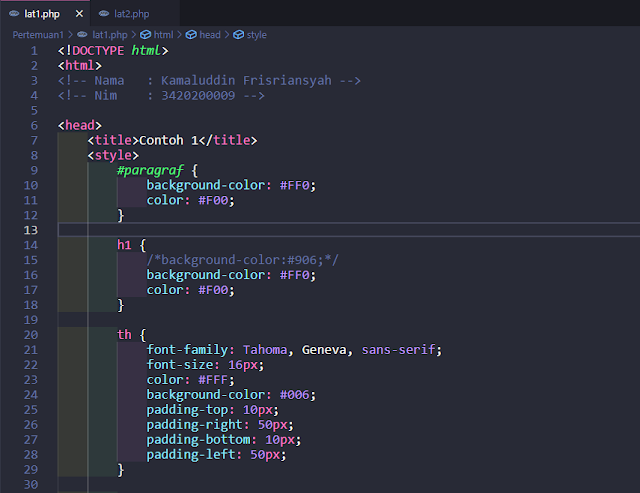This screenshot has width=640, height=493.
Task: Click the DOCTYPE keyword on line 1
Action: [x=98, y=51]
